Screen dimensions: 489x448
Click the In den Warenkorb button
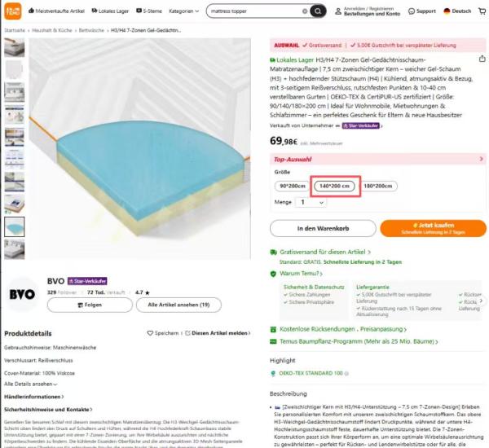pos(323,228)
